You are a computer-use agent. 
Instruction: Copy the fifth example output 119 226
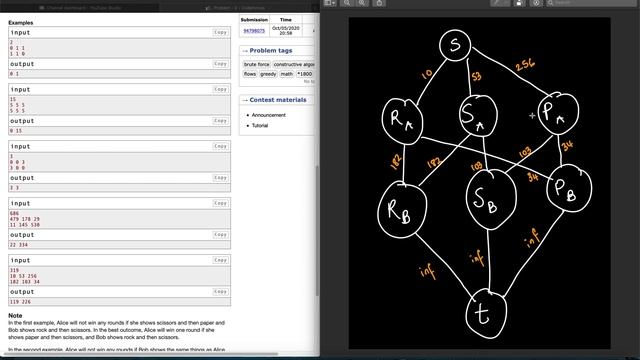(220, 291)
